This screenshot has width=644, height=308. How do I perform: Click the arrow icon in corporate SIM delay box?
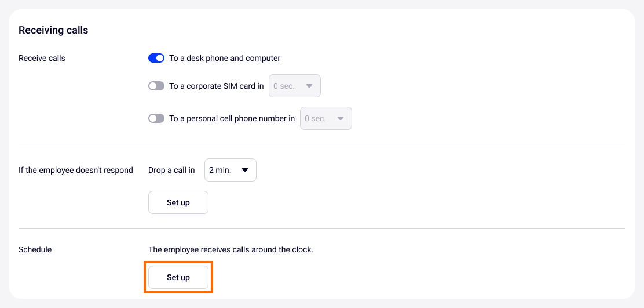point(309,86)
